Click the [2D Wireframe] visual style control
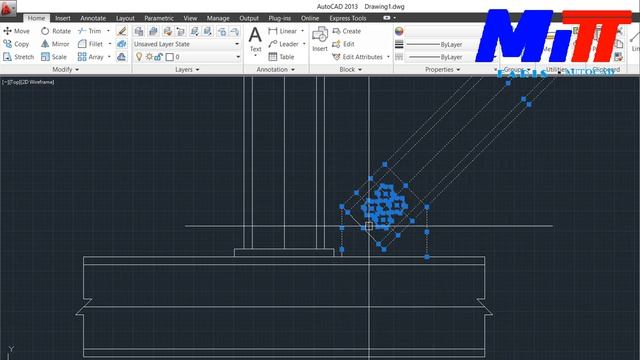This screenshot has width=640, height=360. coord(37,82)
